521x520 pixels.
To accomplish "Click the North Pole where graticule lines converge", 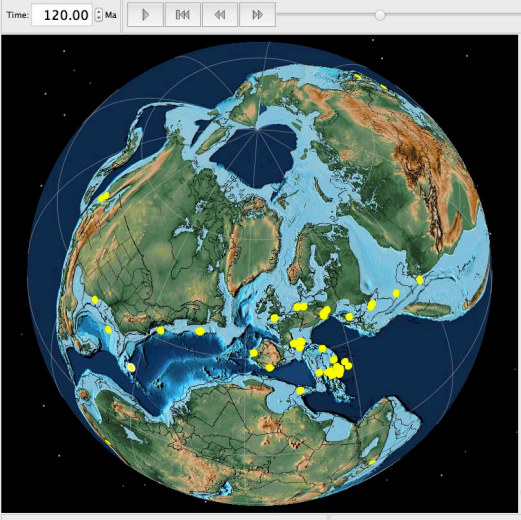I will click(x=257, y=129).
